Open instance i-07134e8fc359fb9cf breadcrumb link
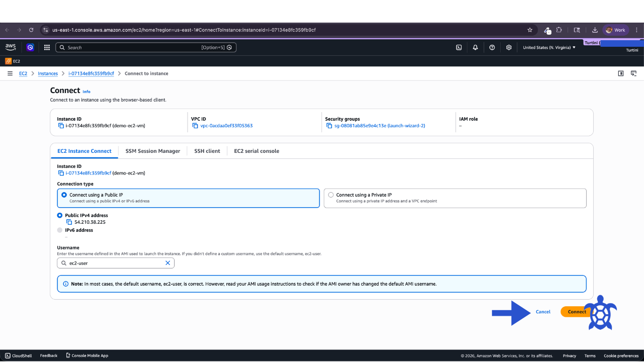The image size is (644, 362). (x=91, y=73)
